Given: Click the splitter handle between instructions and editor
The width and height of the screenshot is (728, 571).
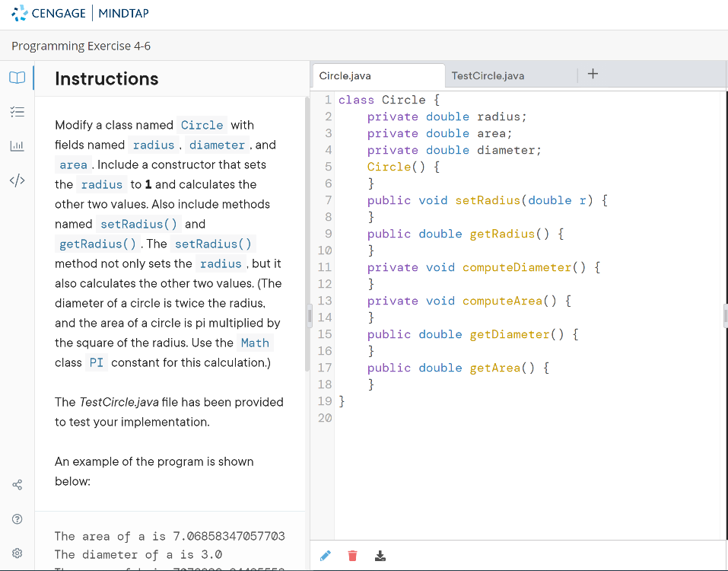Looking at the screenshot, I should (x=310, y=316).
